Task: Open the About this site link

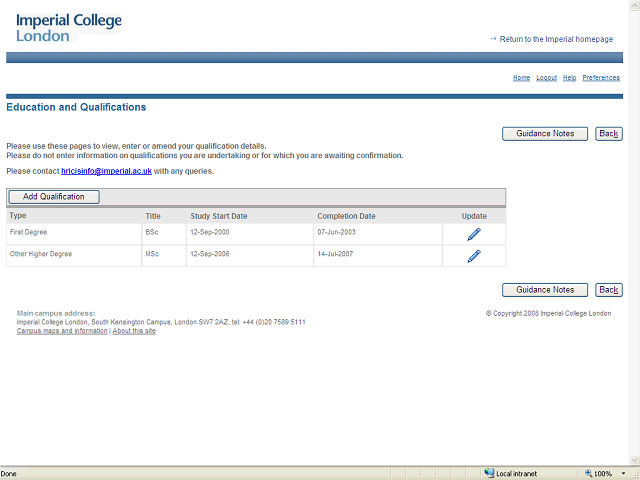Action: 134,331
